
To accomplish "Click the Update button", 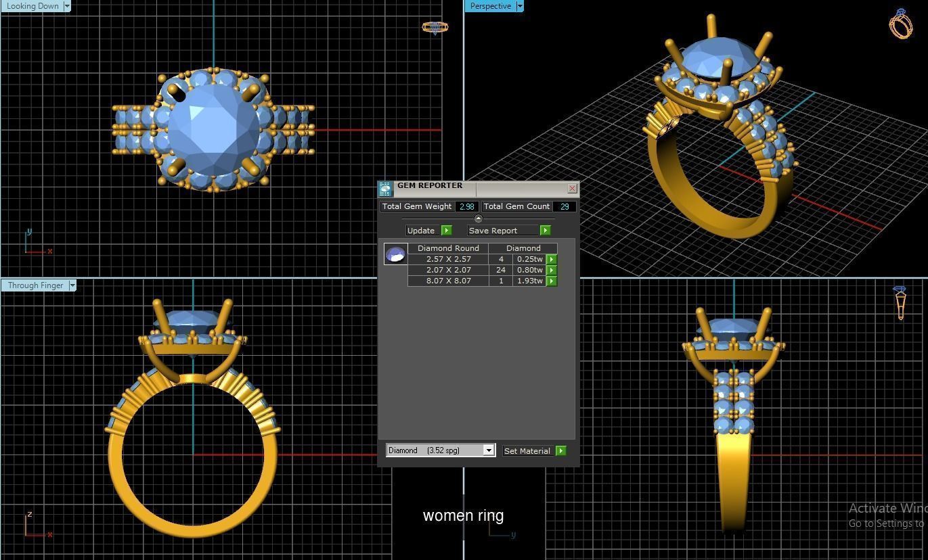I will pos(423,231).
